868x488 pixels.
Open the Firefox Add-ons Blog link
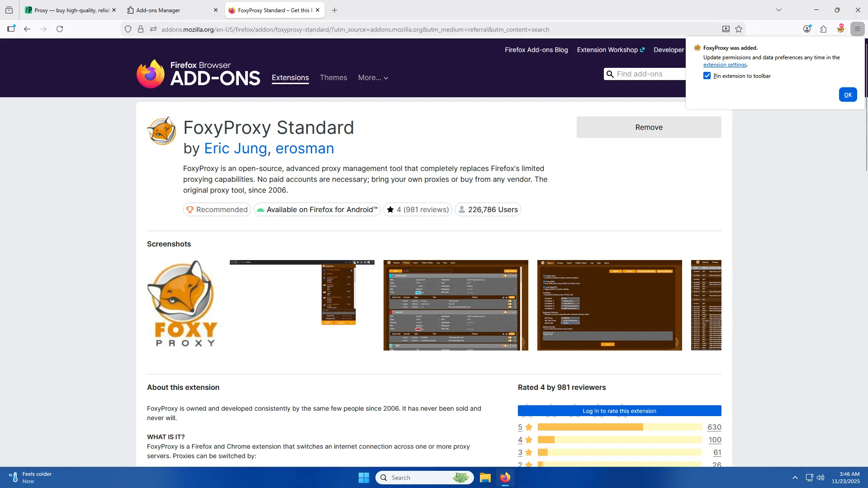click(x=536, y=50)
